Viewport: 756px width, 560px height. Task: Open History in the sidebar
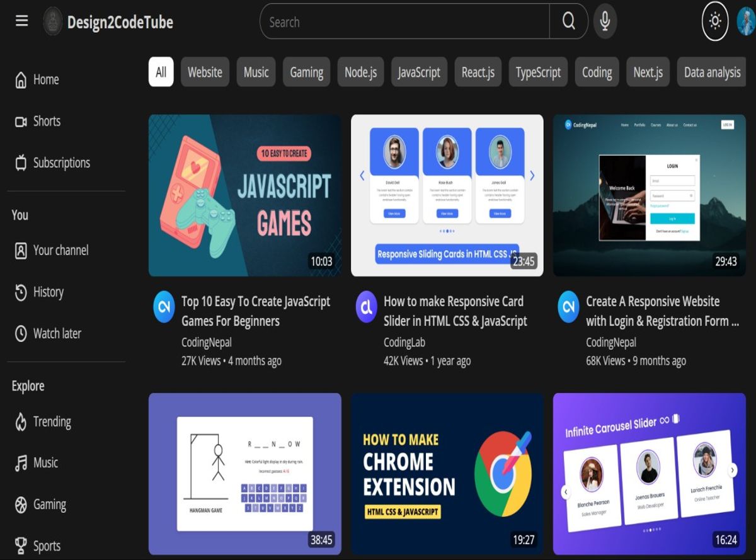pos(47,292)
